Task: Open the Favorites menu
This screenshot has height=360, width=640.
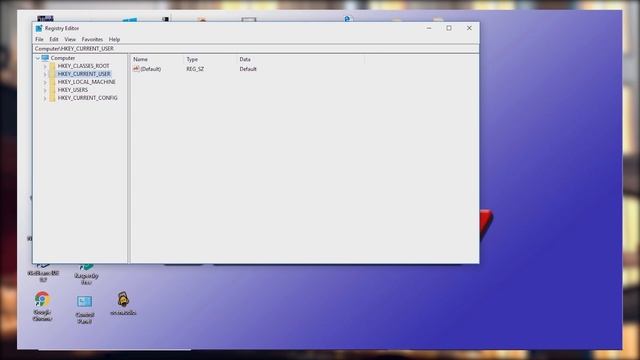Action: click(92, 40)
